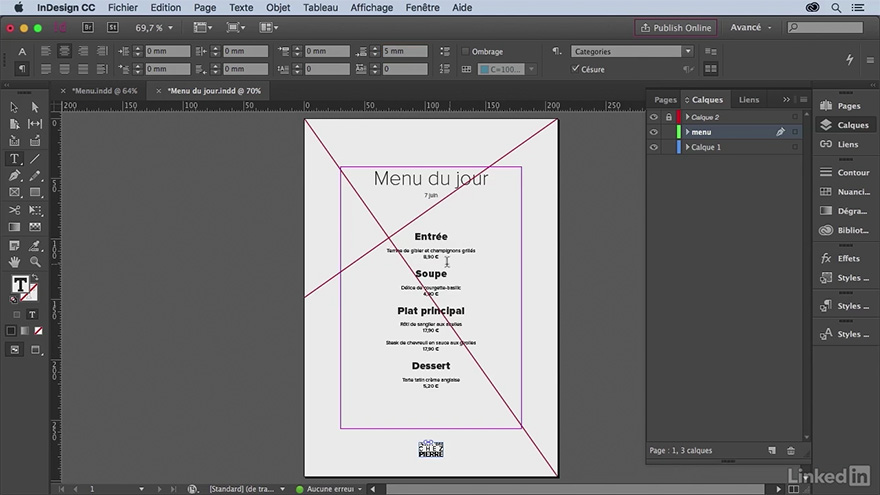
Task: Open the Nuancier panel from dock
Action: click(845, 192)
